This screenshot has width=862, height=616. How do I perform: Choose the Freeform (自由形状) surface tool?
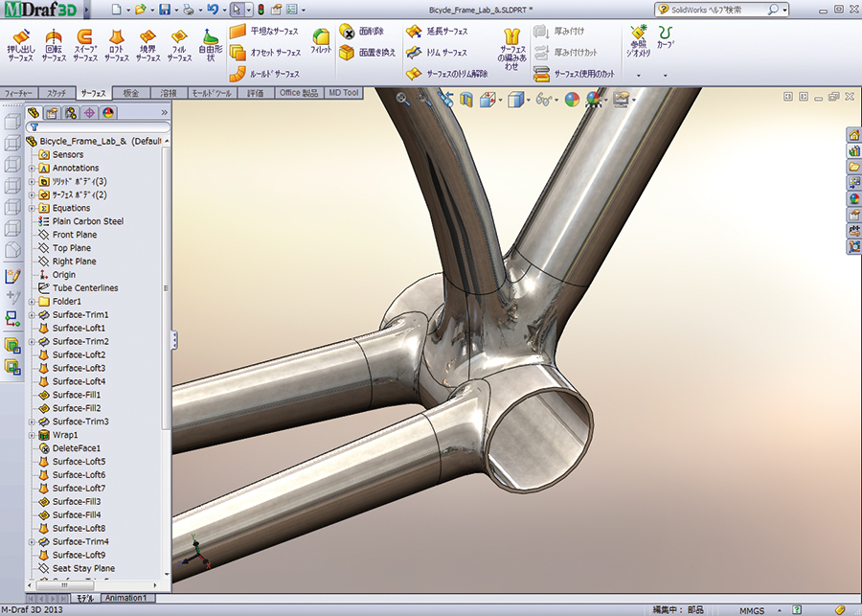(x=210, y=44)
